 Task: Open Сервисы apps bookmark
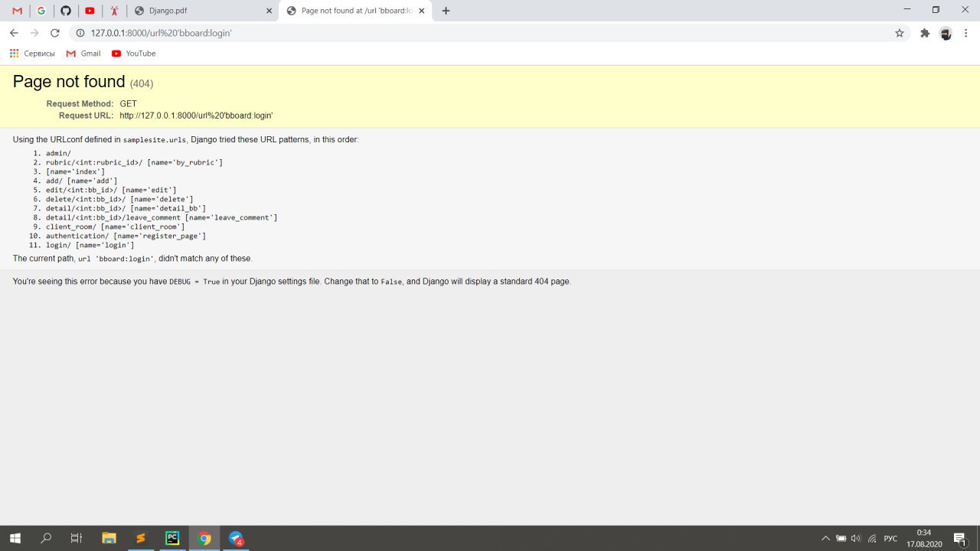(32, 54)
